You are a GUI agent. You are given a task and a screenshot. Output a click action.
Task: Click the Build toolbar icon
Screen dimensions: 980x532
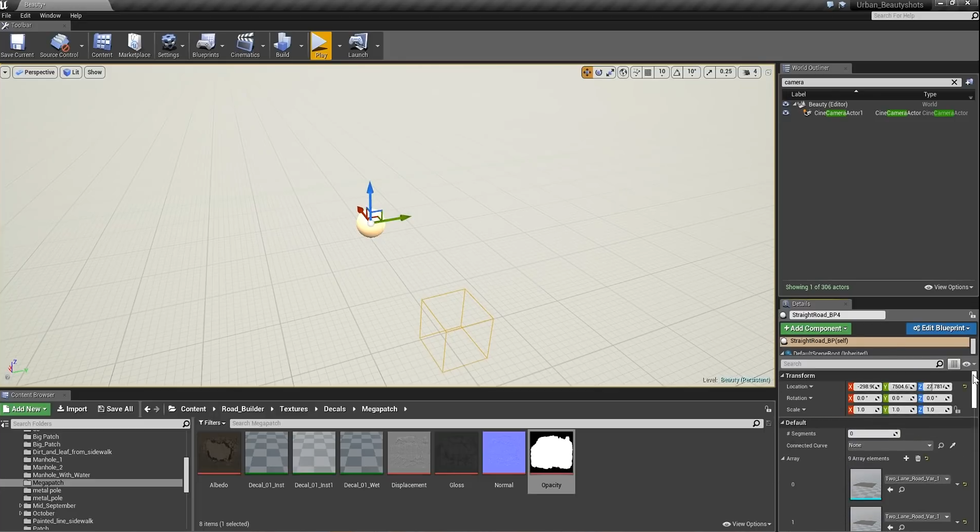point(282,46)
